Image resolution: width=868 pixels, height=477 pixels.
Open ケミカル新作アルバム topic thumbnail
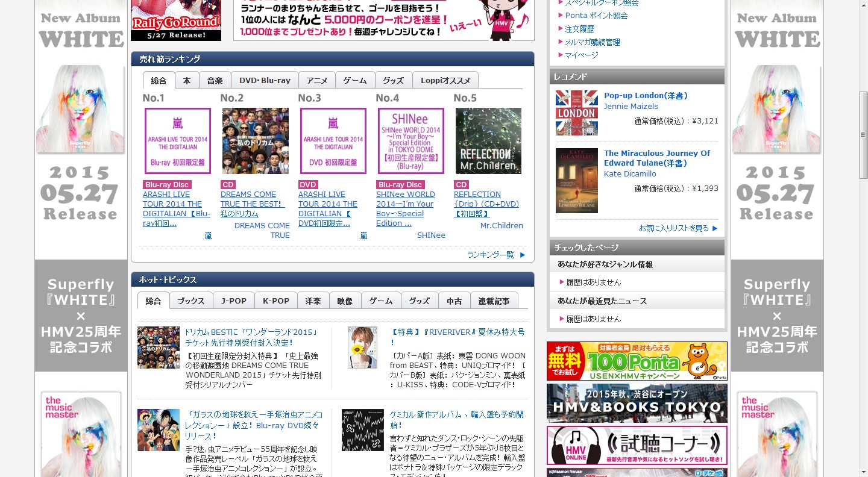[x=363, y=430]
